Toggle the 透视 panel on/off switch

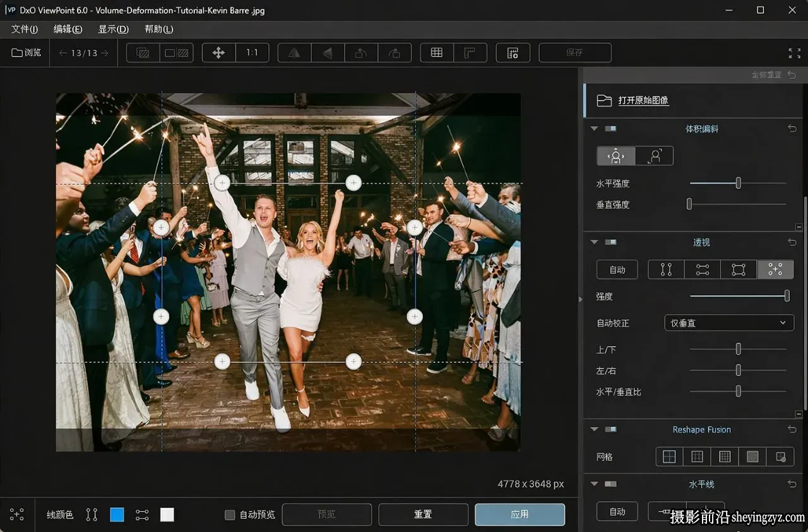pyautogui.click(x=610, y=242)
